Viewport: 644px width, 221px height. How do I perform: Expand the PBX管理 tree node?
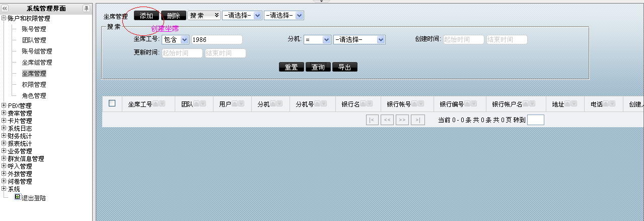[4, 105]
